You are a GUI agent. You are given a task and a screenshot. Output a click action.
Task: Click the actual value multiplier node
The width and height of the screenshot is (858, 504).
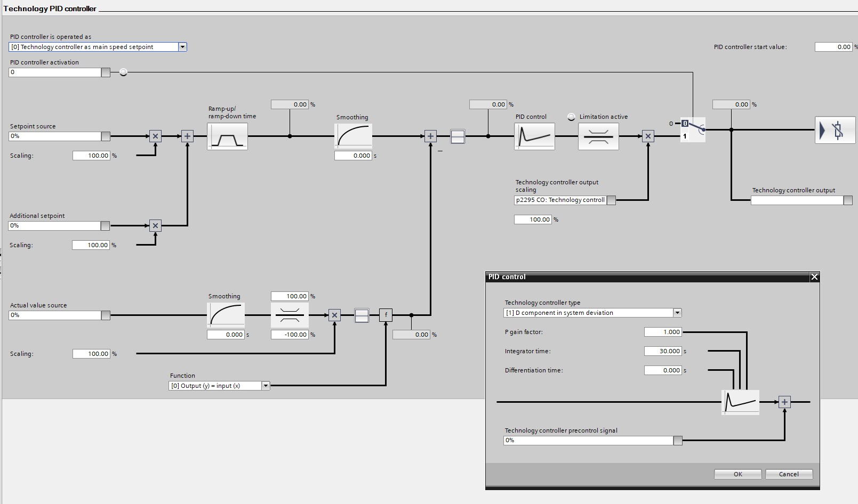click(334, 315)
